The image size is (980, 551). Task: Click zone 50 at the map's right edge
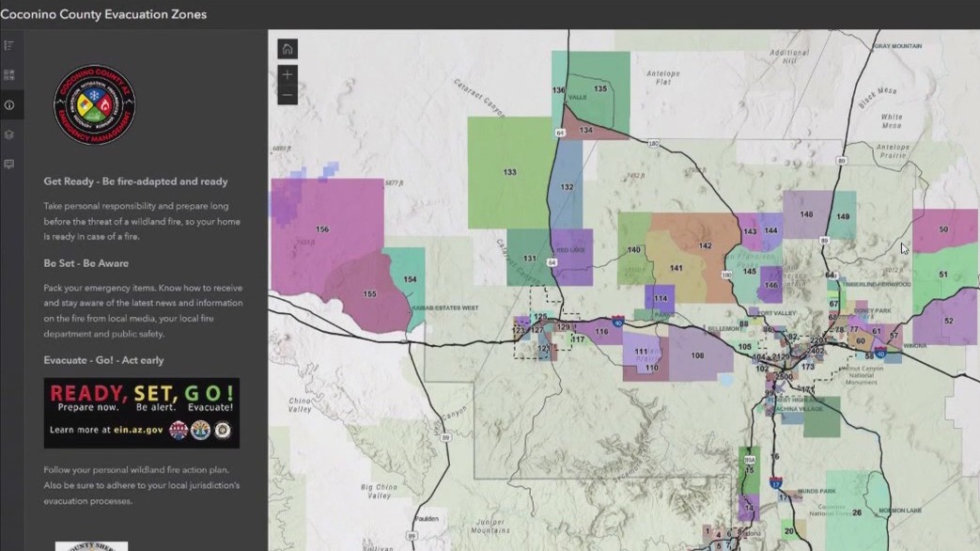click(942, 228)
